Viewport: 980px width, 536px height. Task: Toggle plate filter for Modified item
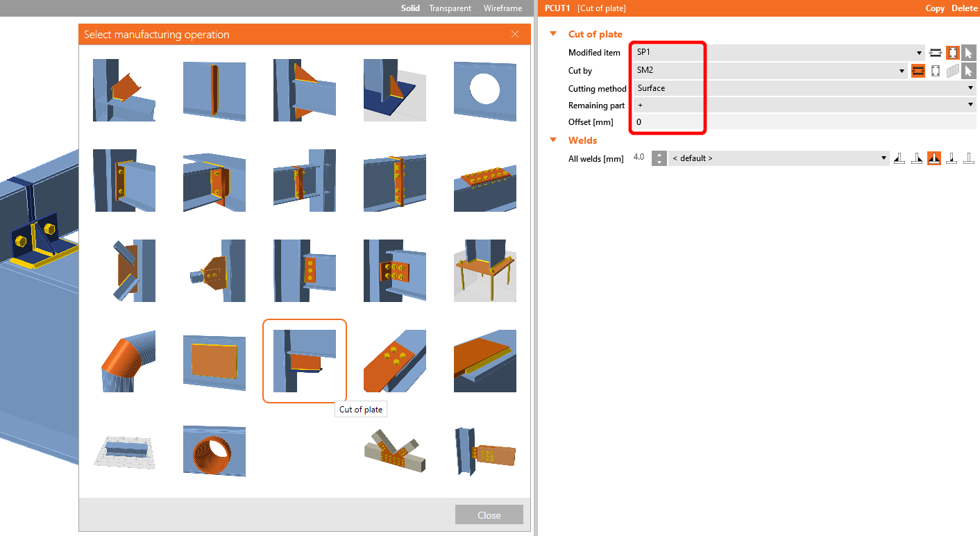953,53
